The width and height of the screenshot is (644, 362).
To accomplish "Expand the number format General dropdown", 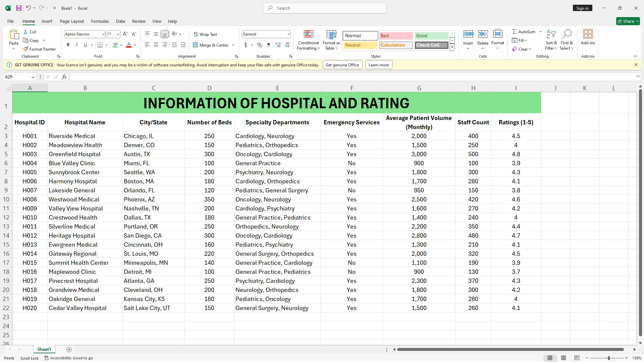I will click(288, 34).
